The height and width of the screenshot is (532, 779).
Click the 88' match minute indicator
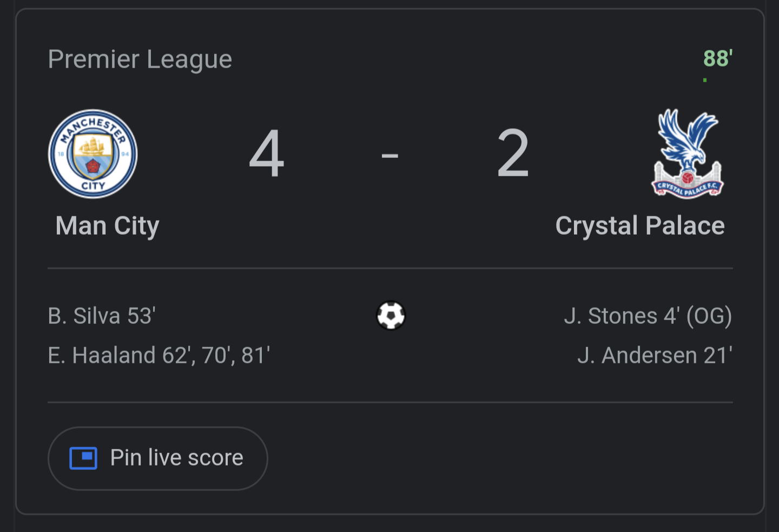(x=718, y=58)
